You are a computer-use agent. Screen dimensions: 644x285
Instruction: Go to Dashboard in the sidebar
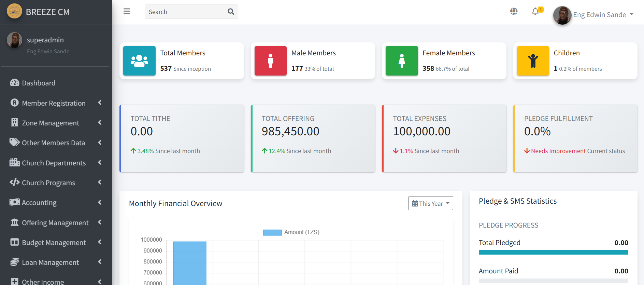pos(39,83)
